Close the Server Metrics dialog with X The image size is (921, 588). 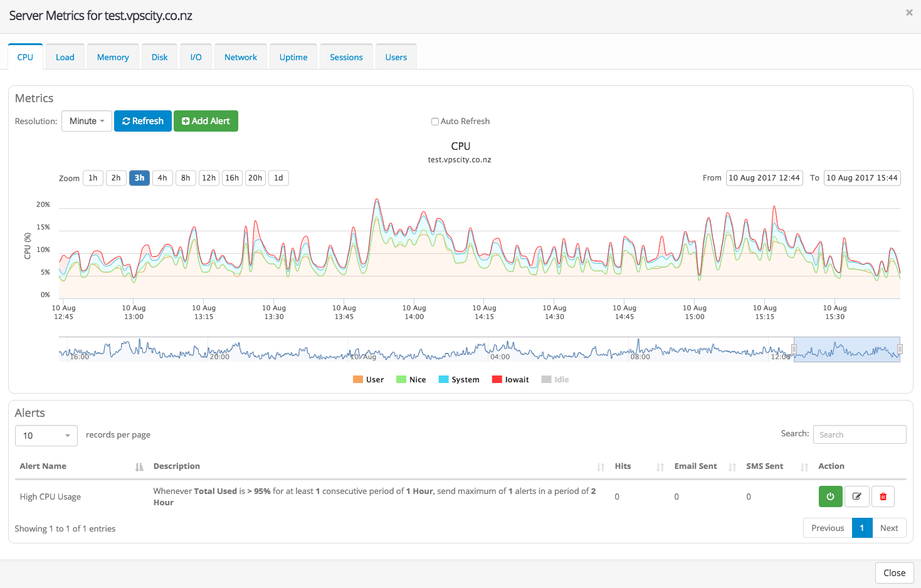(x=908, y=13)
